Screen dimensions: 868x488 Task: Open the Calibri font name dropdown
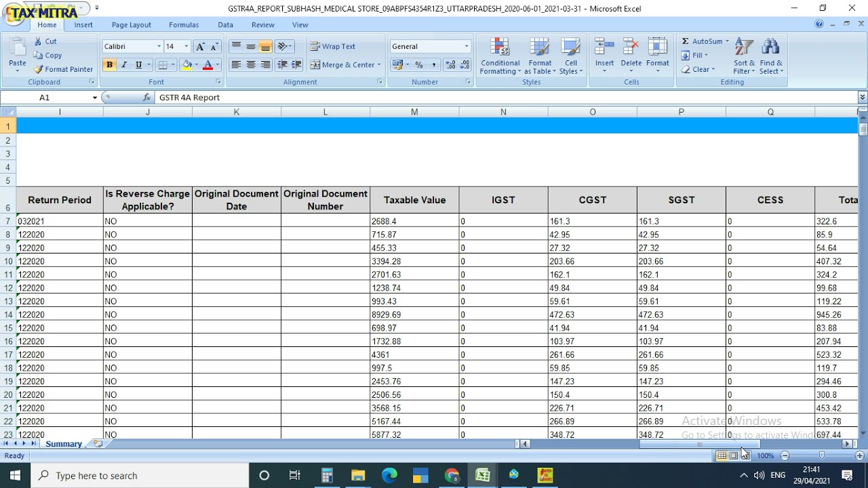tap(159, 47)
